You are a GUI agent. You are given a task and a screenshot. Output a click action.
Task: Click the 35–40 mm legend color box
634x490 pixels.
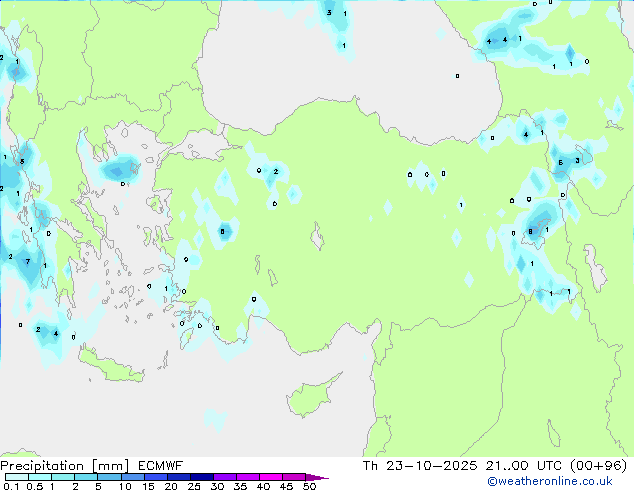pos(248,477)
